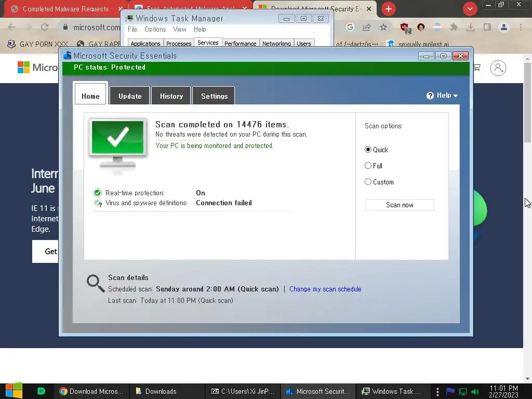Click the Microsoft site account sign-in icon

click(x=498, y=68)
